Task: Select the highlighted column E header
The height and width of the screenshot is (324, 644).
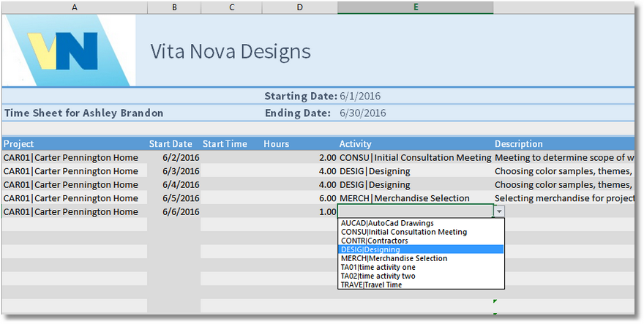Action: (416, 7)
